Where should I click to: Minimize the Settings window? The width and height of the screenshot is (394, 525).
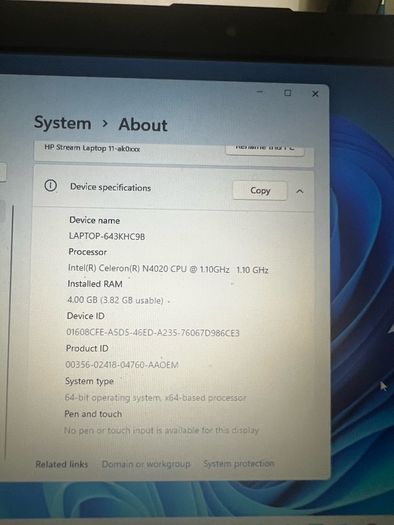tap(260, 92)
